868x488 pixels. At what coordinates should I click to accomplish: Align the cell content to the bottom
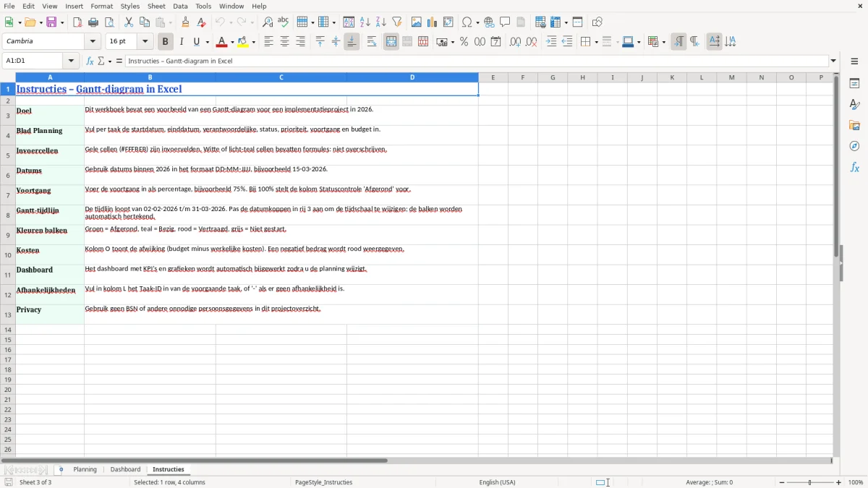[352, 42]
